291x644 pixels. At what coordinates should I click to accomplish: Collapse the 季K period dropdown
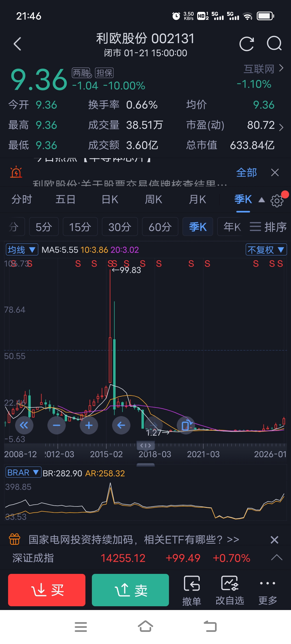click(261, 200)
